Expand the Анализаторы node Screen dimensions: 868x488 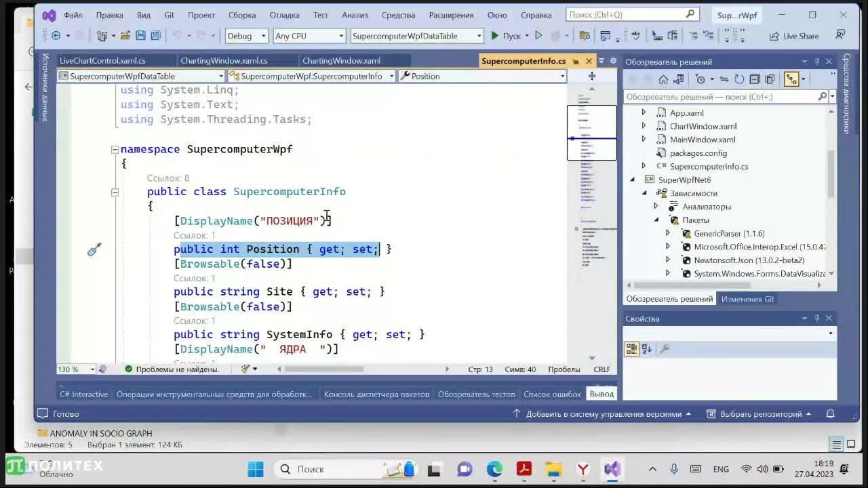[x=656, y=207]
